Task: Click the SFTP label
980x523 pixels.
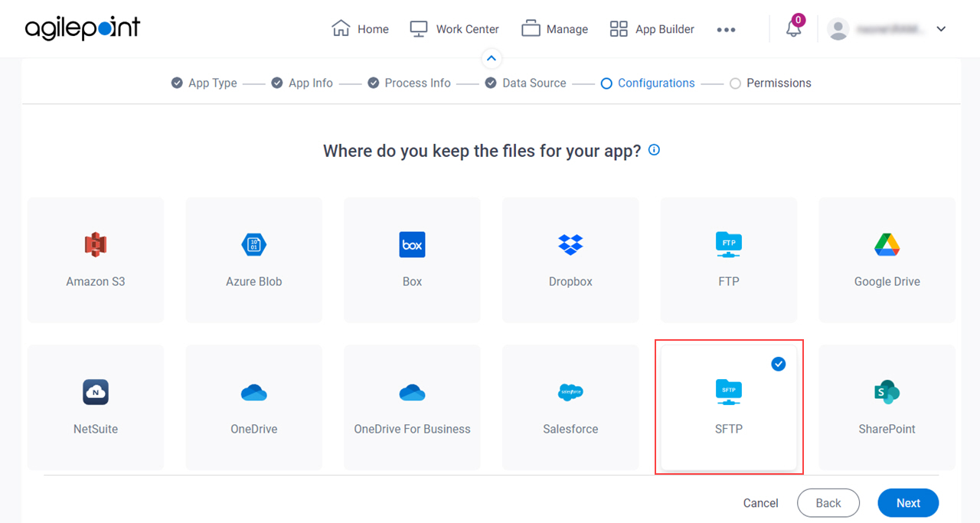Action: (729, 429)
